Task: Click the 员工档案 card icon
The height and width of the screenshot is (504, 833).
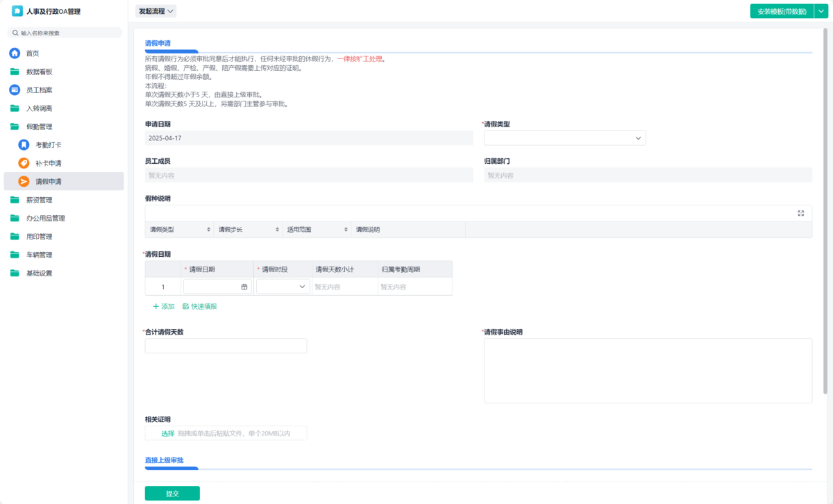Action: pyautogui.click(x=15, y=90)
